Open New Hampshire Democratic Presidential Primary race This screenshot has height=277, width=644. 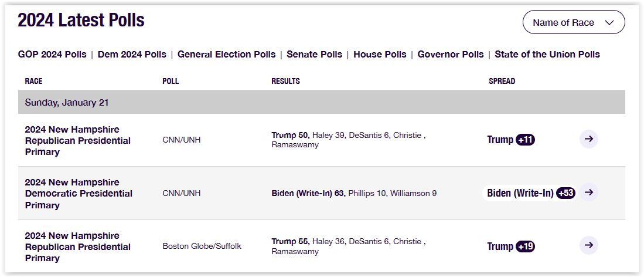79,194
